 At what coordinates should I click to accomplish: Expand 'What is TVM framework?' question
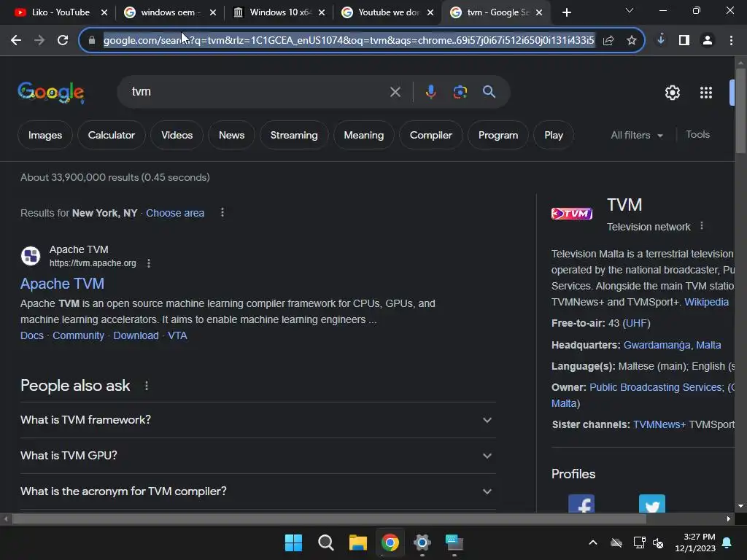point(258,420)
